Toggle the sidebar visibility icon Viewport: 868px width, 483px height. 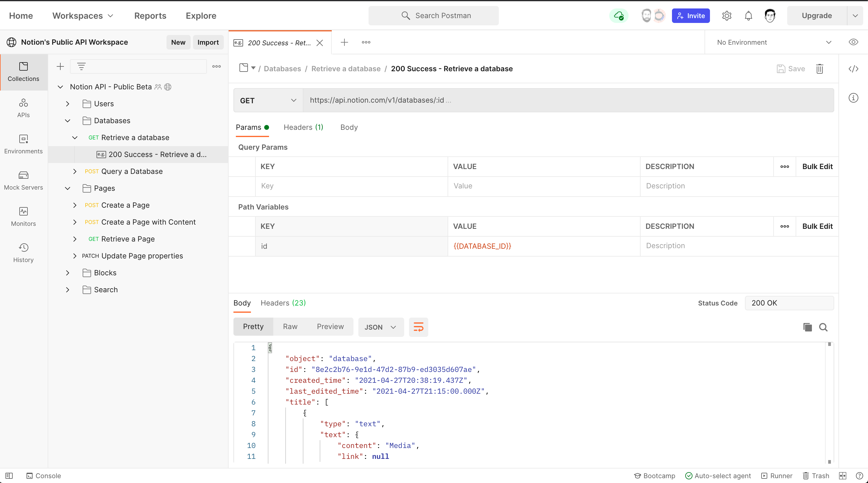[9, 475]
